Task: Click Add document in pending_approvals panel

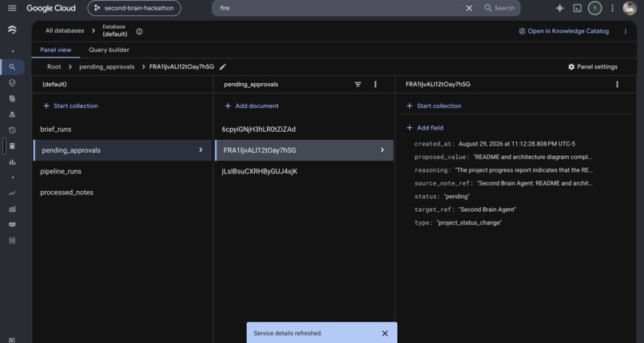Action: tap(252, 106)
